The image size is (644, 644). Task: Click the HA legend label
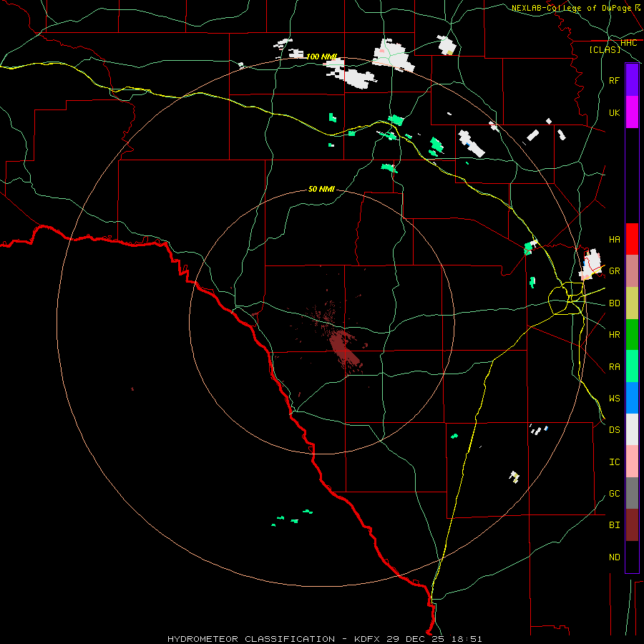click(x=614, y=239)
